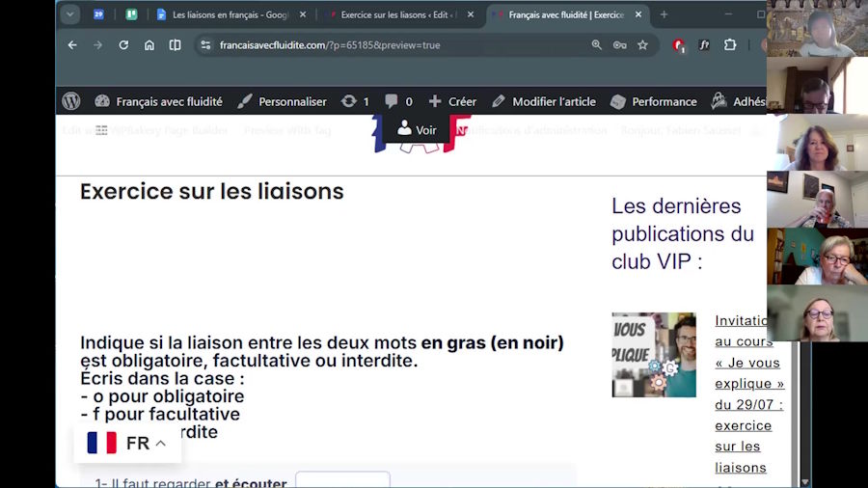The width and height of the screenshot is (868, 488).
Task: Navigate back with the left arrow
Action: pos(72,45)
